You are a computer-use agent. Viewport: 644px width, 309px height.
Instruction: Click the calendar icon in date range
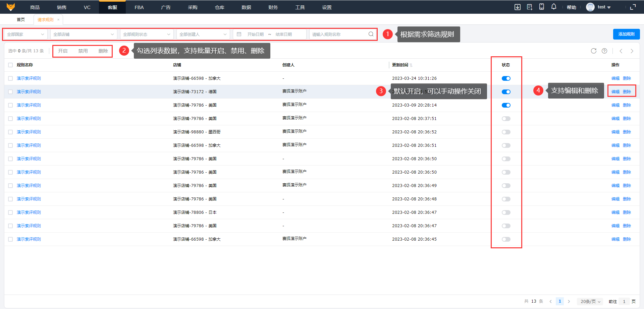[x=239, y=34]
